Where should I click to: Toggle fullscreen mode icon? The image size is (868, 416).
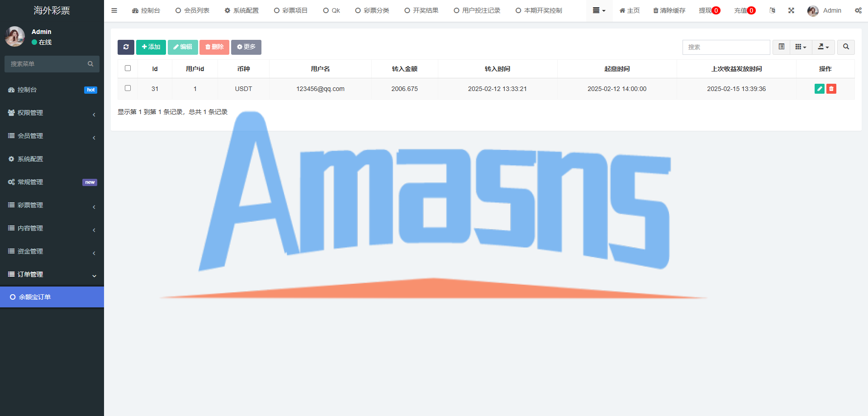791,10
